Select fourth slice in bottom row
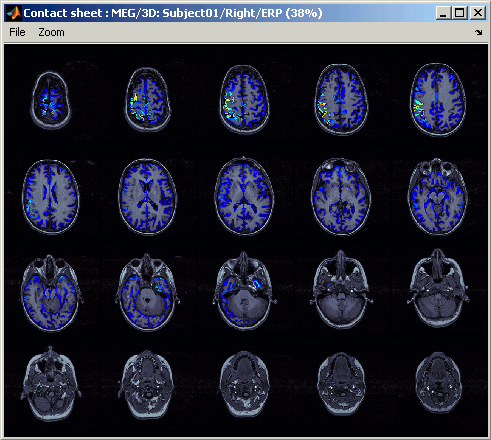Screen dimensions: 491x440 click(341, 383)
